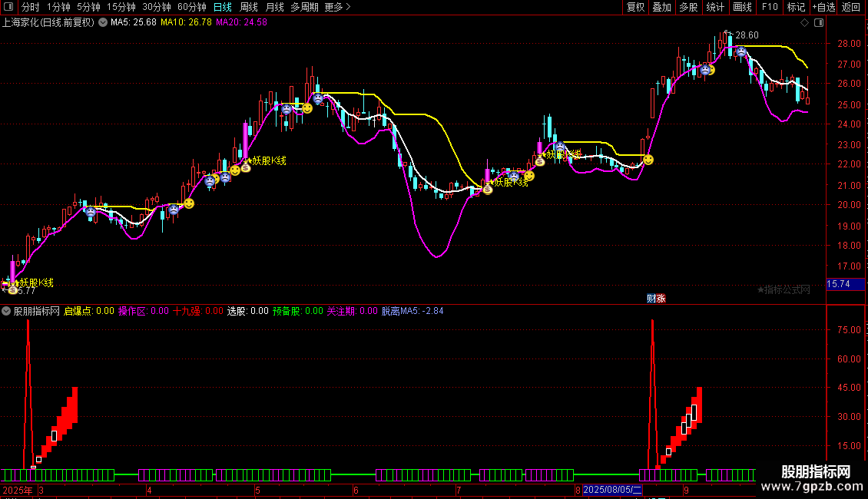Select the 1分钟 period

point(58,7)
